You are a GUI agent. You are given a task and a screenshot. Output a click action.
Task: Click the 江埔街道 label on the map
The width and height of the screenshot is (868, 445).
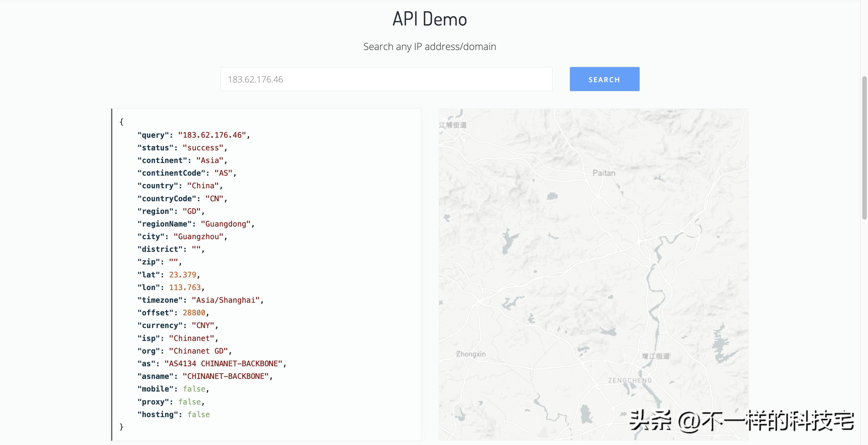pyautogui.click(x=453, y=125)
